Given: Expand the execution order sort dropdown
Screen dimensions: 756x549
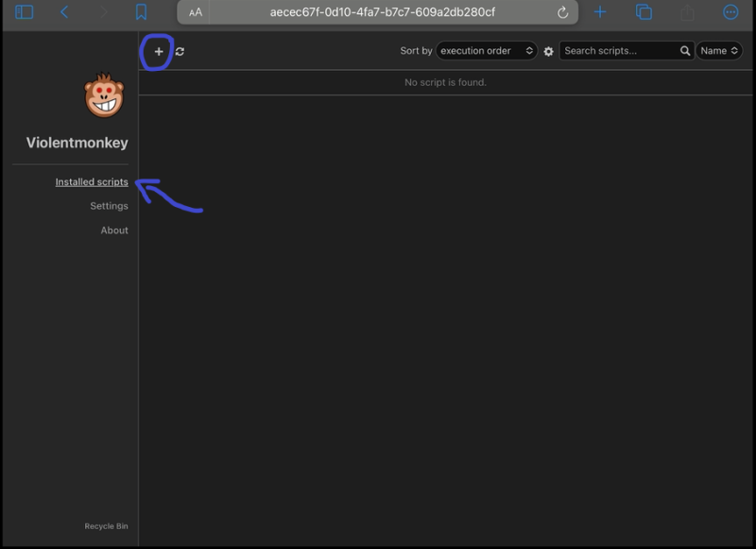Looking at the screenshot, I should 487,51.
